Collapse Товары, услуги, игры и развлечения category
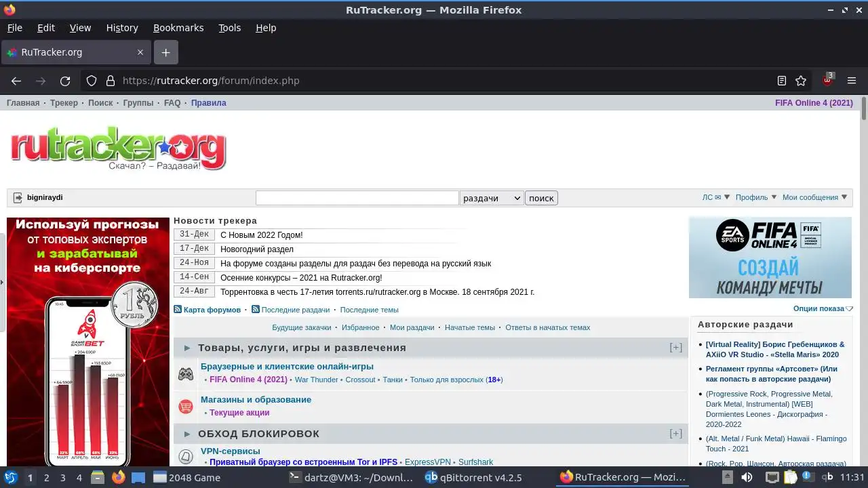The image size is (868, 488). pos(187,348)
